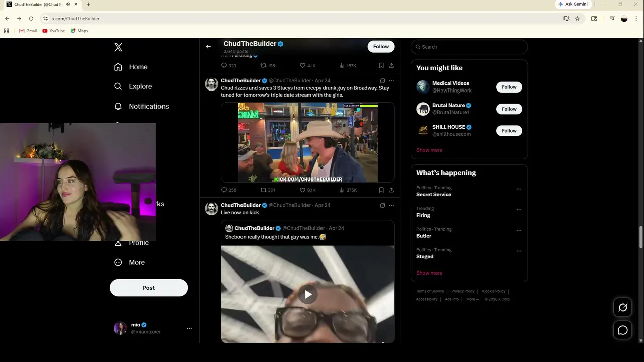644x362 pixels.
Task: Click the browser back button
Action: (x=7, y=19)
